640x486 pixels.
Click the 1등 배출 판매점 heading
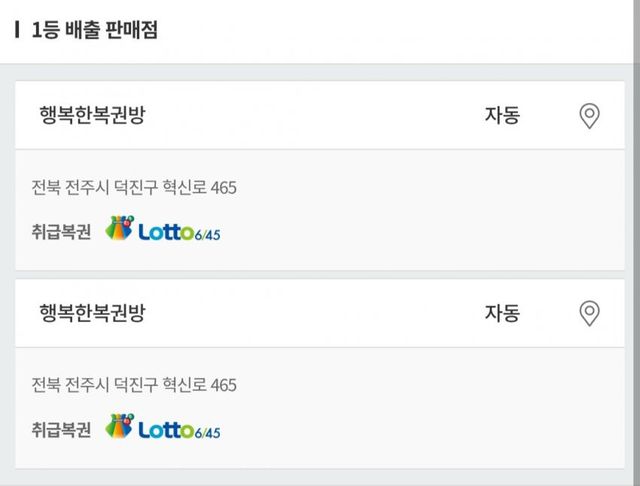pos(94,30)
